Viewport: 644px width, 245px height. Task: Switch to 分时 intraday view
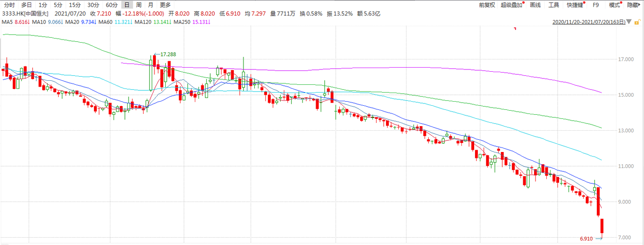pos(9,5)
